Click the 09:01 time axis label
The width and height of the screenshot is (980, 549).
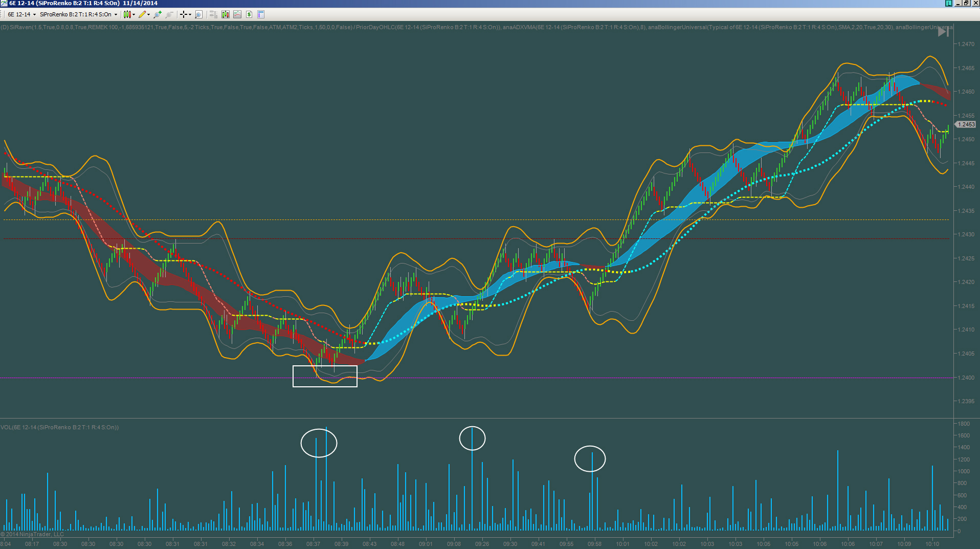(x=426, y=544)
